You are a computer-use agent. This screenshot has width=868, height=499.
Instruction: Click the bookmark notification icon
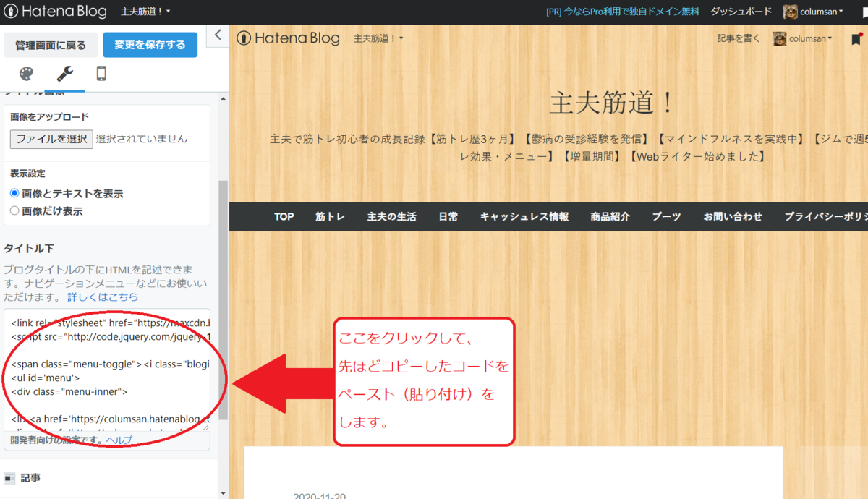[856, 39]
